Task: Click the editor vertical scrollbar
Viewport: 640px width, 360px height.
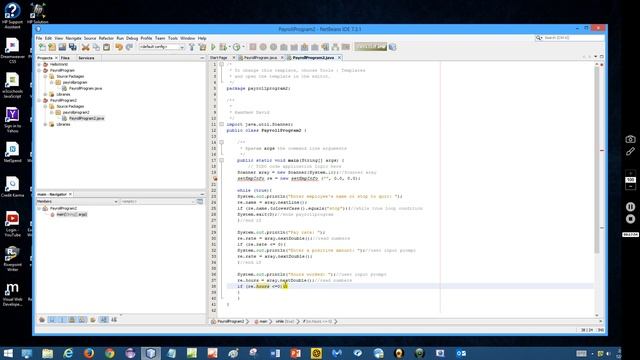Action: 597,160
